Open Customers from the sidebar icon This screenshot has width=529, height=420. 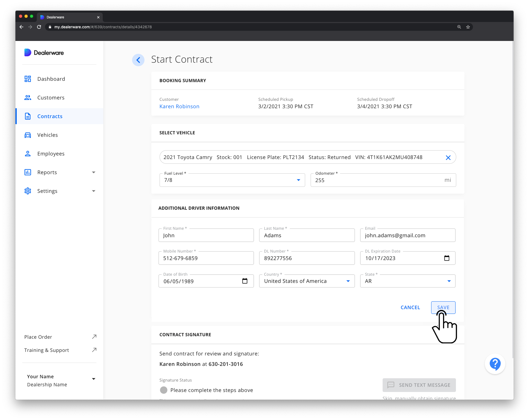[28, 98]
